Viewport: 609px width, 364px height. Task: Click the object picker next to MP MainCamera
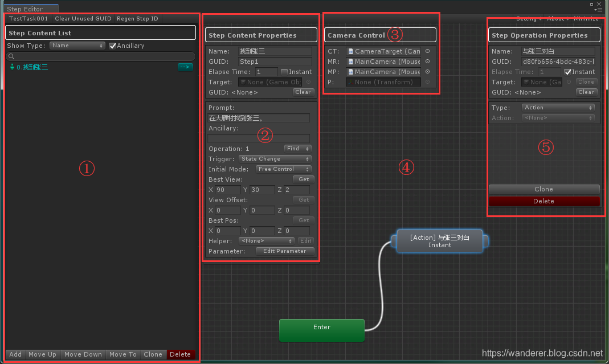pyautogui.click(x=428, y=72)
